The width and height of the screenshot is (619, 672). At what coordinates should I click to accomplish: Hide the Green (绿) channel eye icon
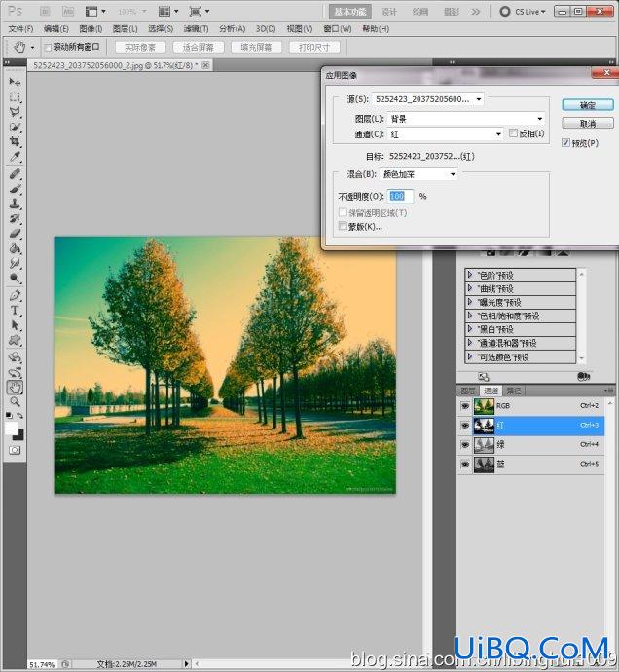(465, 445)
